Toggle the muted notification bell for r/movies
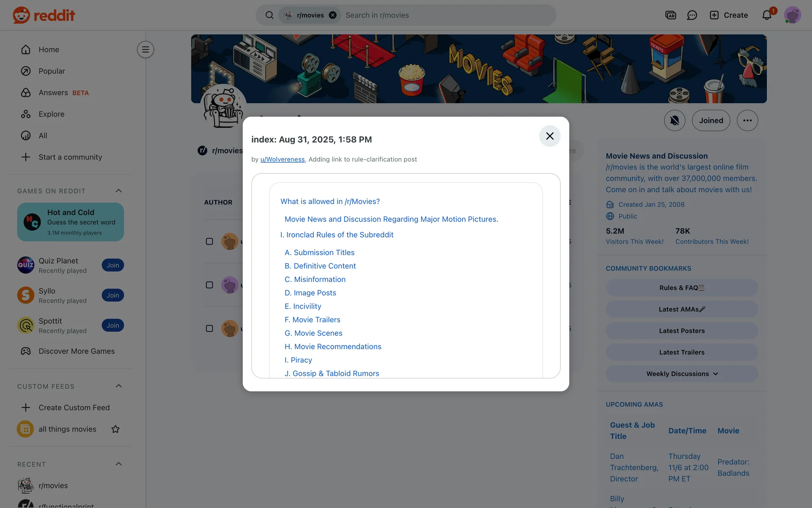The image size is (812, 508). click(x=675, y=121)
